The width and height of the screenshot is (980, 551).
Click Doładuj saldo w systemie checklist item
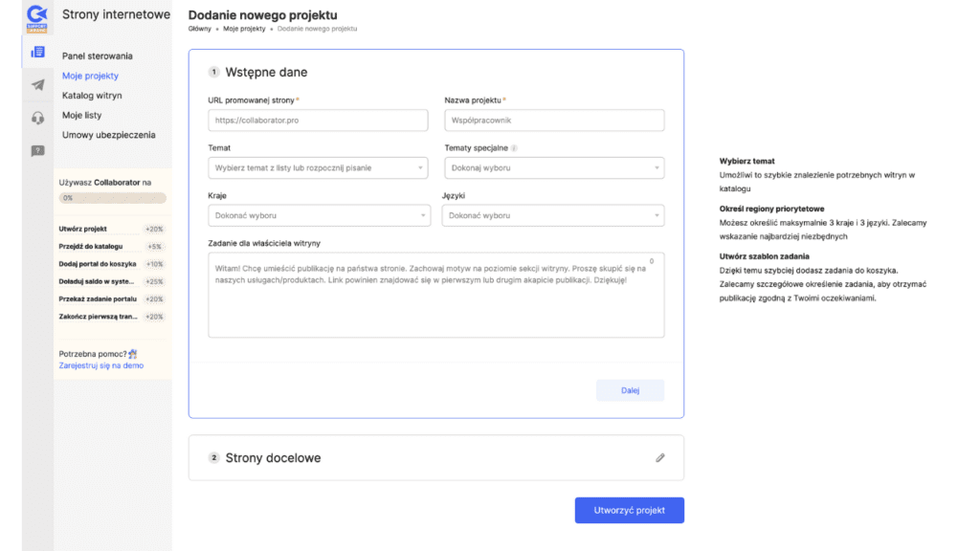(111, 282)
